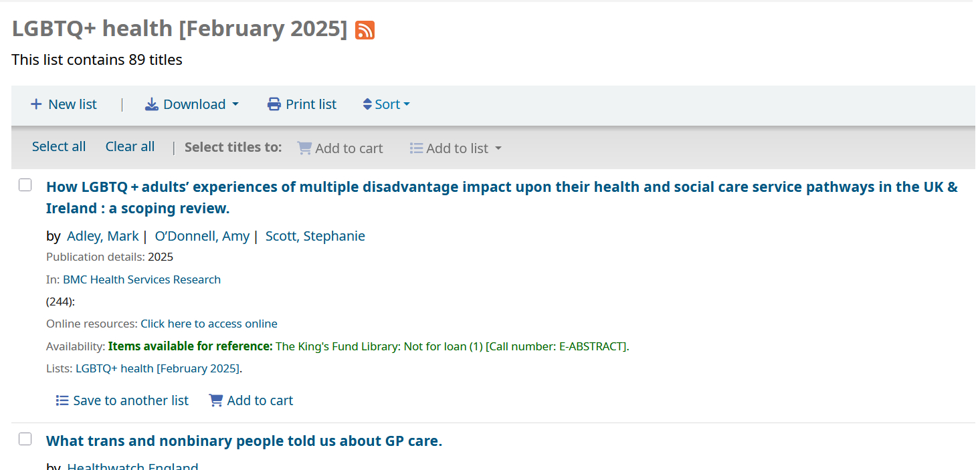
Task: Click the Download icon in the toolbar
Action: coord(152,104)
